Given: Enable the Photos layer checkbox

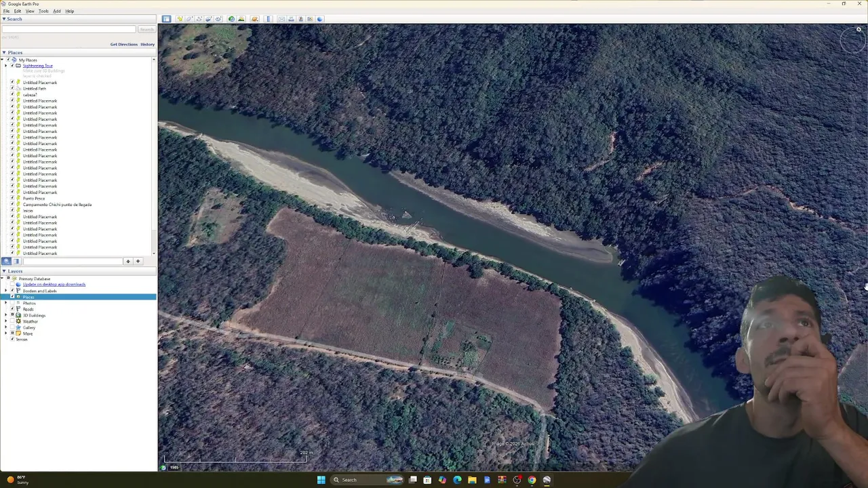Looking at the screenshot, I should 12,303.
